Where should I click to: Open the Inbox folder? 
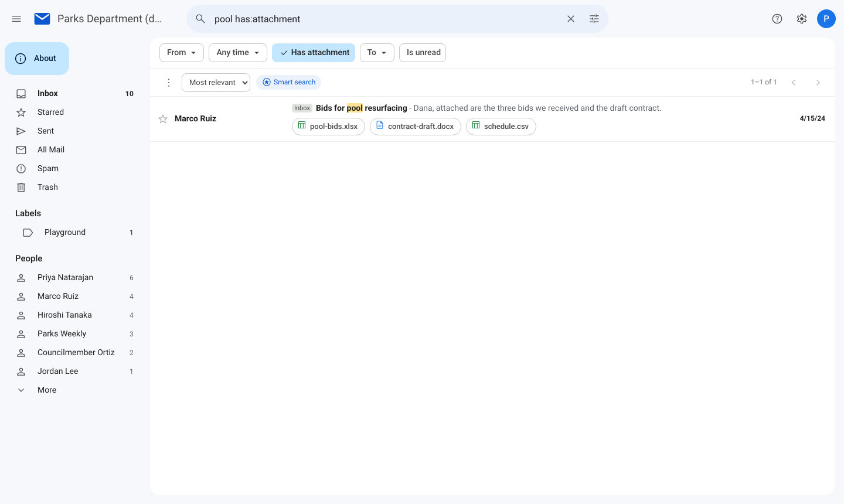(75, 94)
